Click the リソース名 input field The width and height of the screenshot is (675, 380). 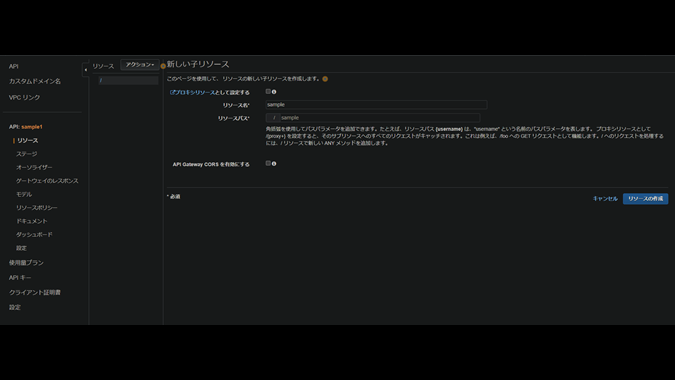(376, 105)
